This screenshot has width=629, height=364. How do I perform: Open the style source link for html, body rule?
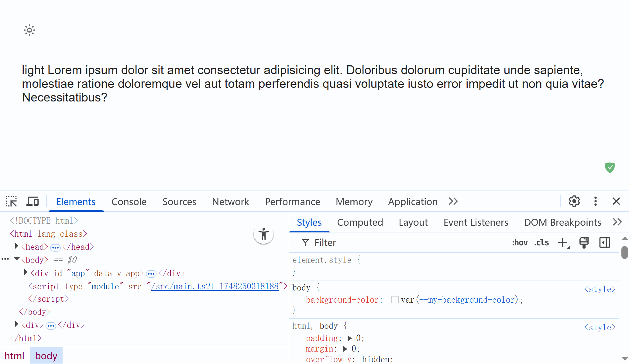(x=600, y=327)
